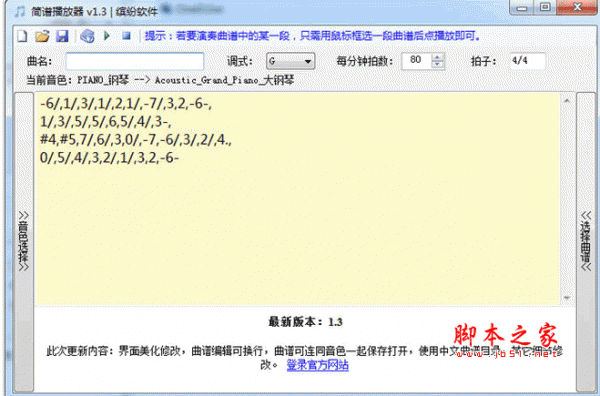Stop playback with the blue square button
Viewport: 600px width, 396px height.
pyautogui.click(x=126, y=36)
